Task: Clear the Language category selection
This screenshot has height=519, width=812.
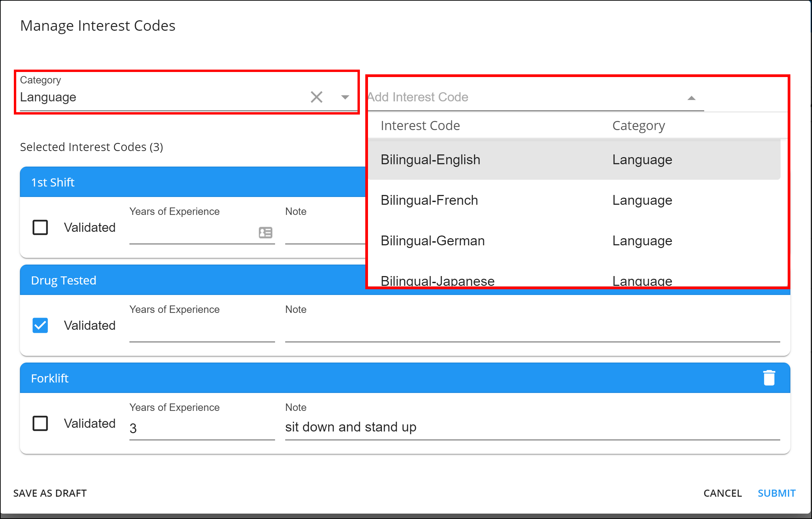Action: point(316,97)
